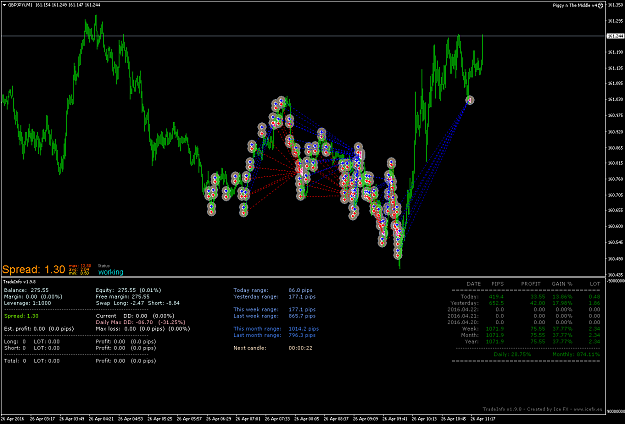Click the GAIN % column header
The height and width of the screenshot is (424, 625).
(x=562, y=284)
